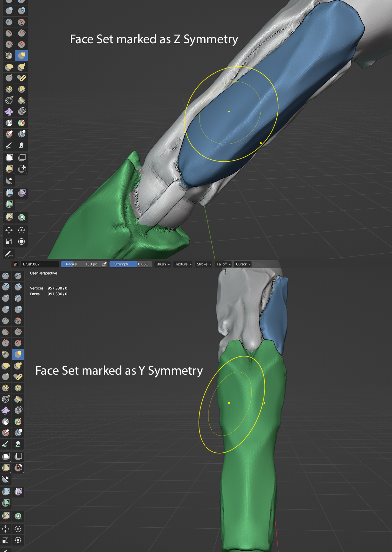The image size is (392, 552).
Task: Expand the Falloff dropdown
Action: pyautogui.click(x=224, y=264)
